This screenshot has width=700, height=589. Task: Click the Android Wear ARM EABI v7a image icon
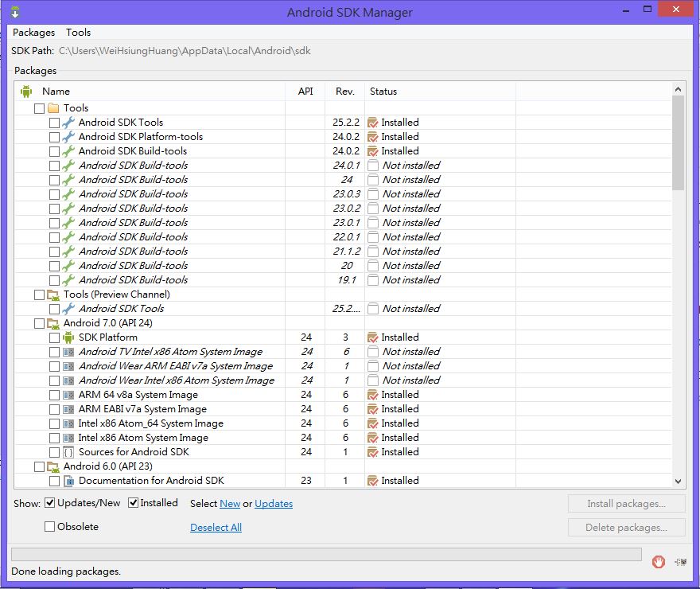coord(68,366)
